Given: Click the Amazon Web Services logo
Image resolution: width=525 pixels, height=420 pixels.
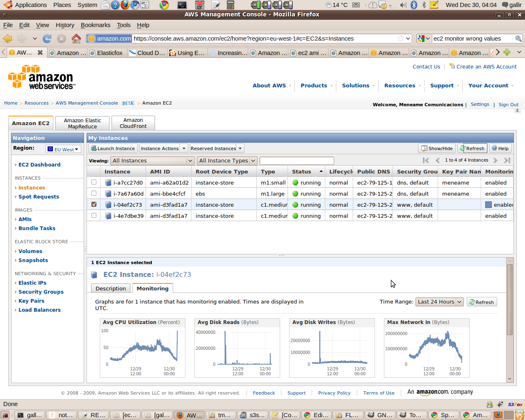Looking at the screenshot, I should click(41, 77).
